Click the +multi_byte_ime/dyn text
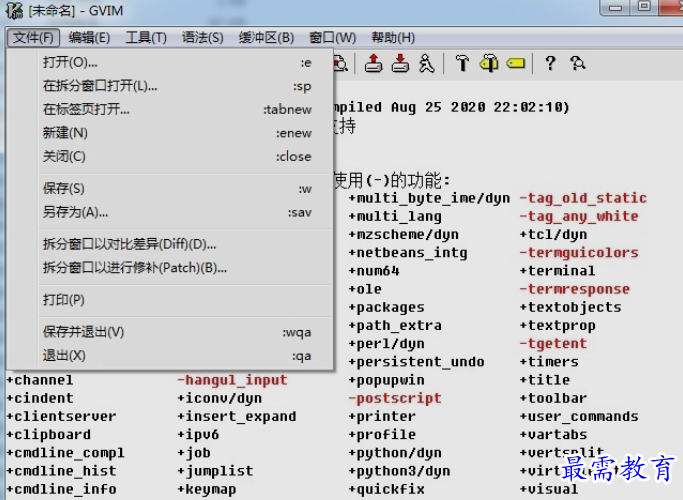 pyautogui.click(x=429, y=199)
